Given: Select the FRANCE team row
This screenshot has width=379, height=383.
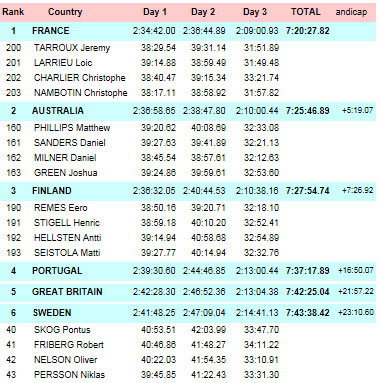Looking at the screenshot, I should 188,31.
